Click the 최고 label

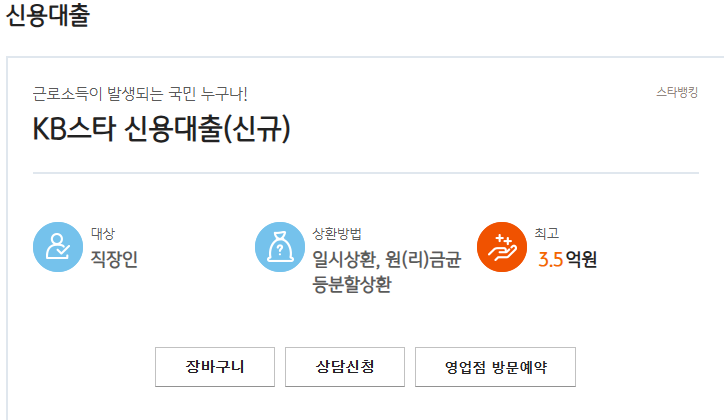pos(546,234)
